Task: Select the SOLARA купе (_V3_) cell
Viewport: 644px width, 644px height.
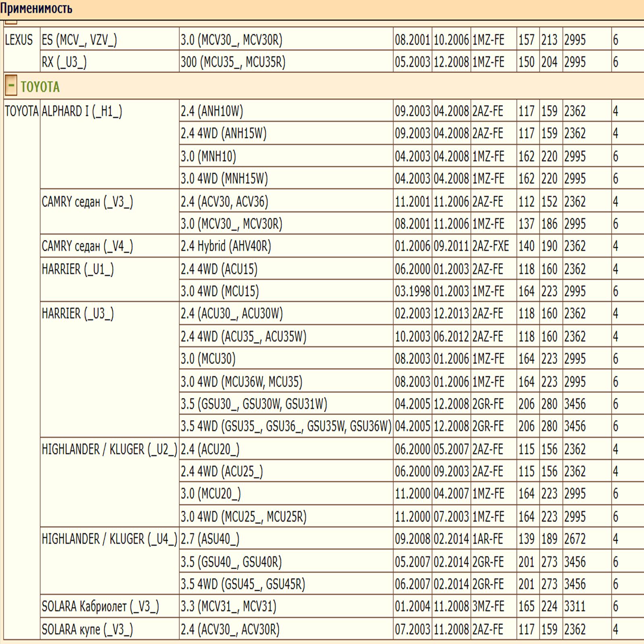Action: tap(87, 630)
